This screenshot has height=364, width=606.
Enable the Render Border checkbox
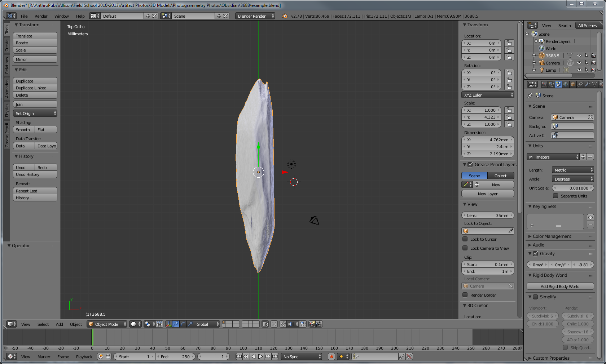465,295
